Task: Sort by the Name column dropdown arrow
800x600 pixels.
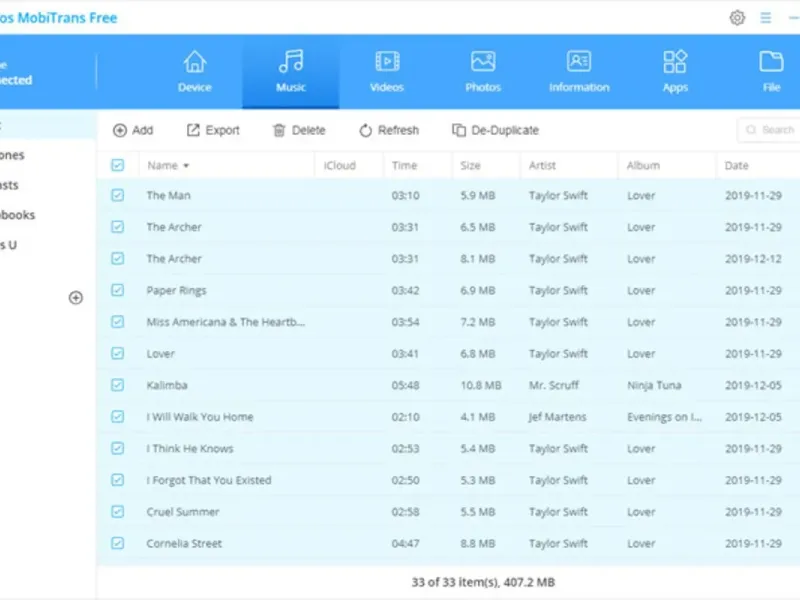Action: point(186,166)
